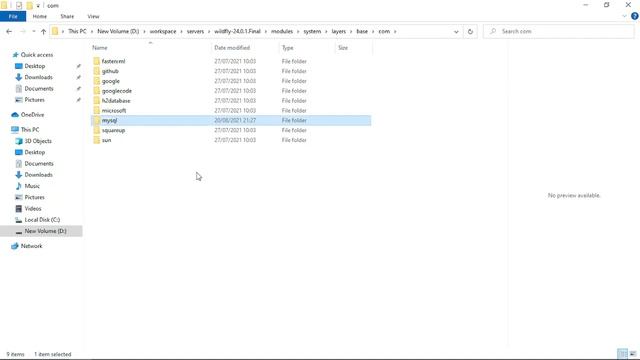The width and height of the screenshot is (640, 360).
Task: Click Properties icon in Quick Access Toolbar
Action: [19, 6]
